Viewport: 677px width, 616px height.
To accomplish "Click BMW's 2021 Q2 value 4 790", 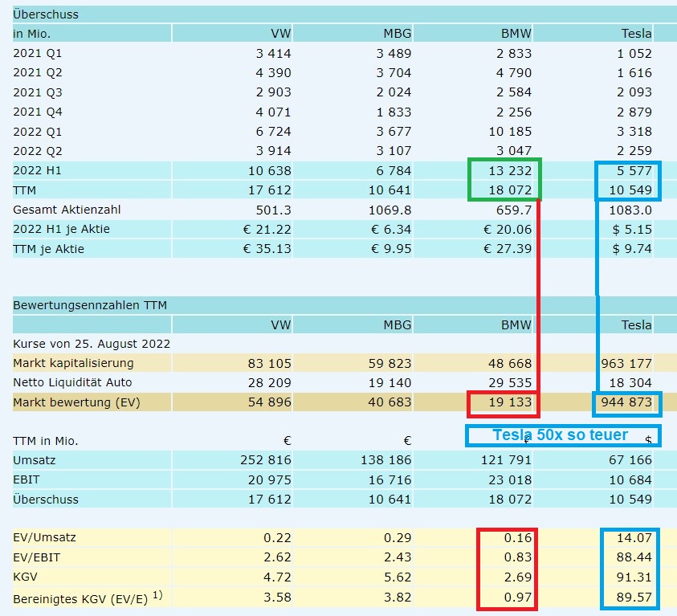I will 514,72.
